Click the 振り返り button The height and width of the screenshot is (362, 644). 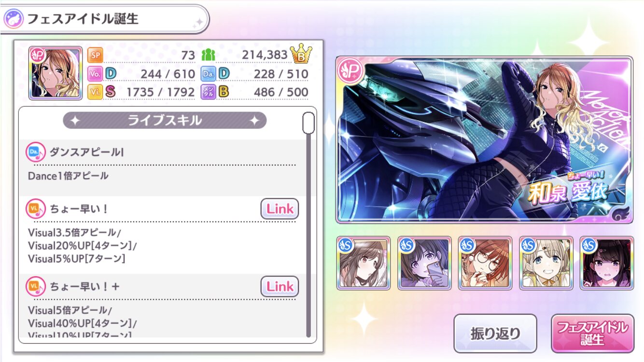click(495, 334)
